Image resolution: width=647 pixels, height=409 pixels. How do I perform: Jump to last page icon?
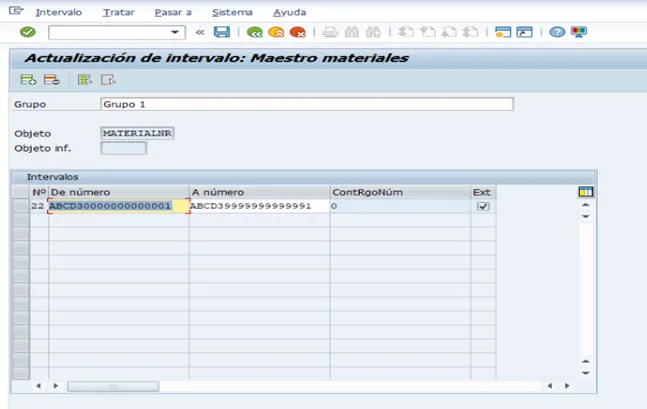click(470, 32)
